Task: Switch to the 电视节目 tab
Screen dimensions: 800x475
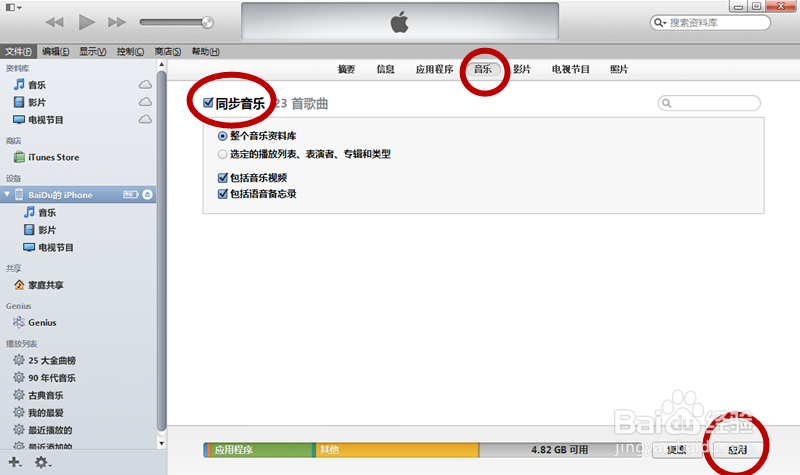Action: (x=570, y=69)
